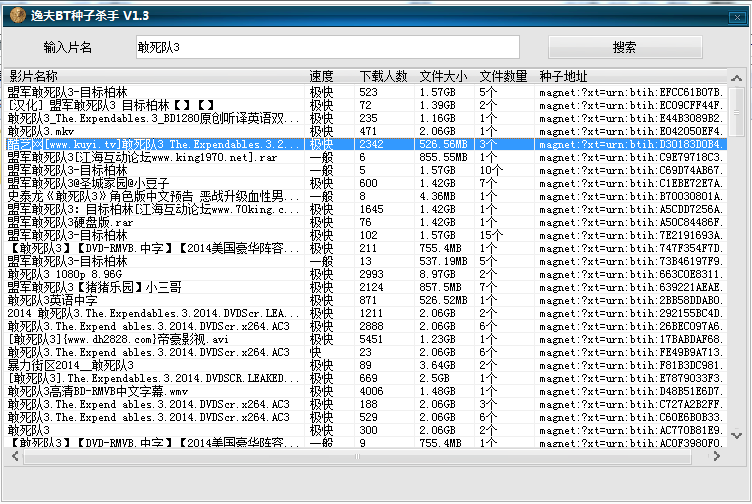Viewport: 752px width, 504px height.
Task: Select row 盟军敢死队3【猪猪乐园】小三哥
Action: [x=365, y=287]
